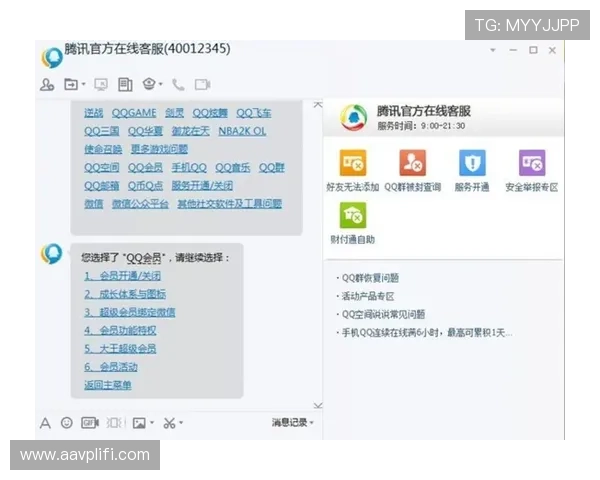
Task: Click the 服务开通 blue shield icon
Action: (x=472, y=163)
